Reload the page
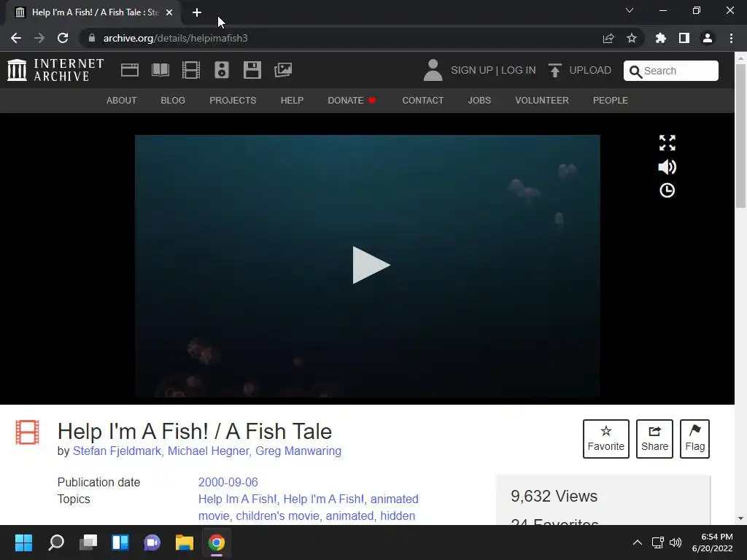 63,38
